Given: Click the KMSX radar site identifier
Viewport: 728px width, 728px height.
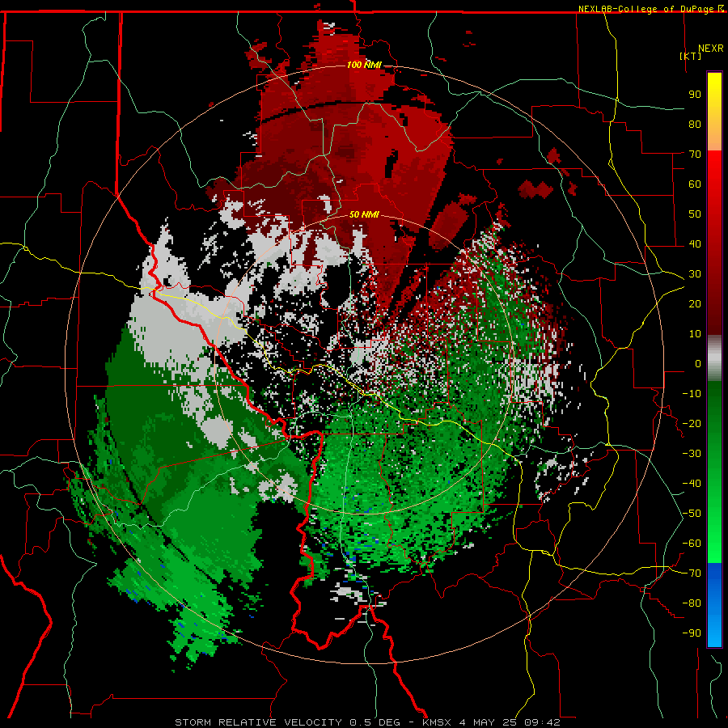Looking at the screenshot, I should click(x=437, y=722).
